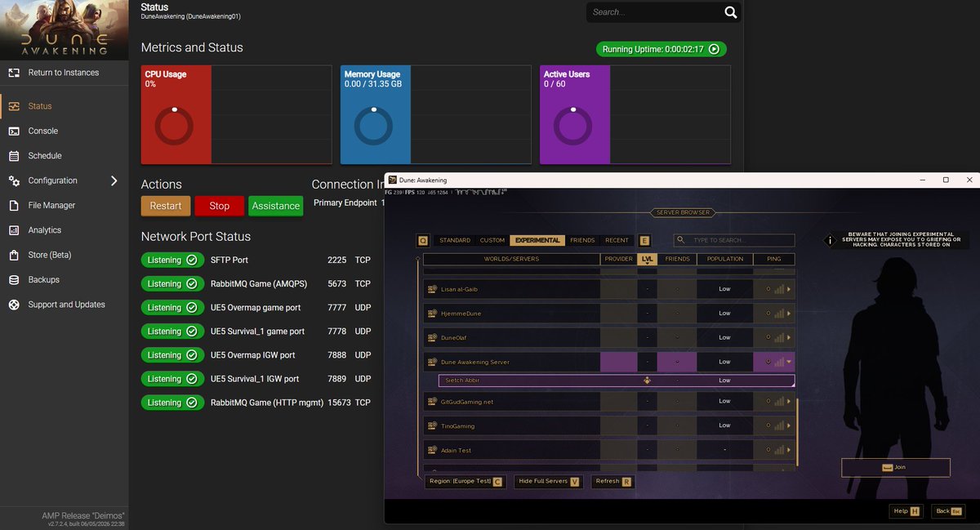Click the uptime play circle icon
The image size is (980, 530).
714,49
